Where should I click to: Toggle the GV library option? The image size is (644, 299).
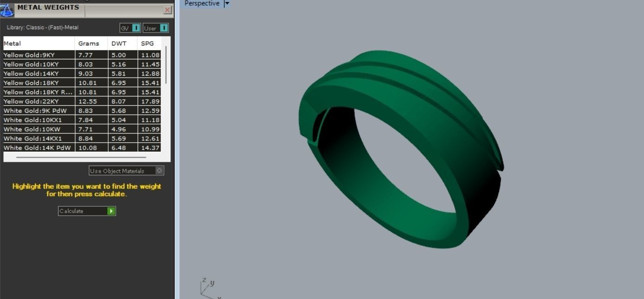(x=130, y=28)
